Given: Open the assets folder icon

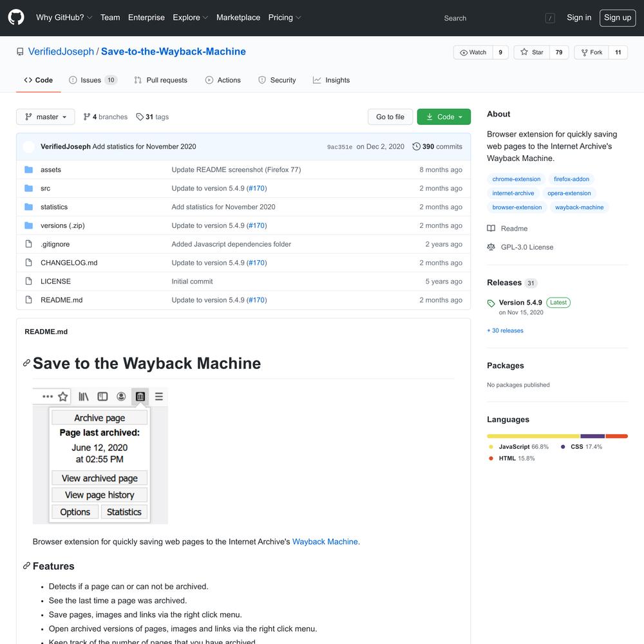Looking at the screenshot, I should tap(28, 169).
